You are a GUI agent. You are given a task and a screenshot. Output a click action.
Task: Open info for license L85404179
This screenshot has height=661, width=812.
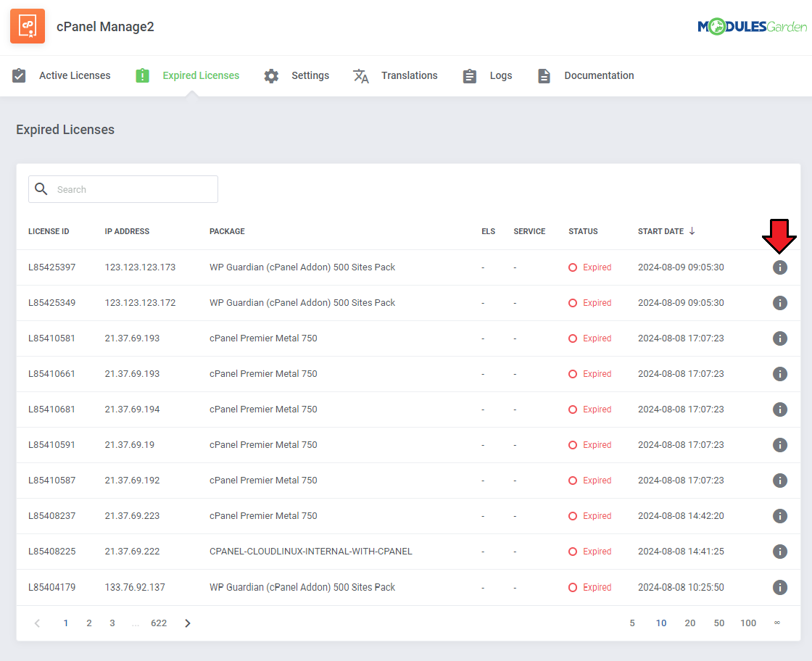pos(780,588)
